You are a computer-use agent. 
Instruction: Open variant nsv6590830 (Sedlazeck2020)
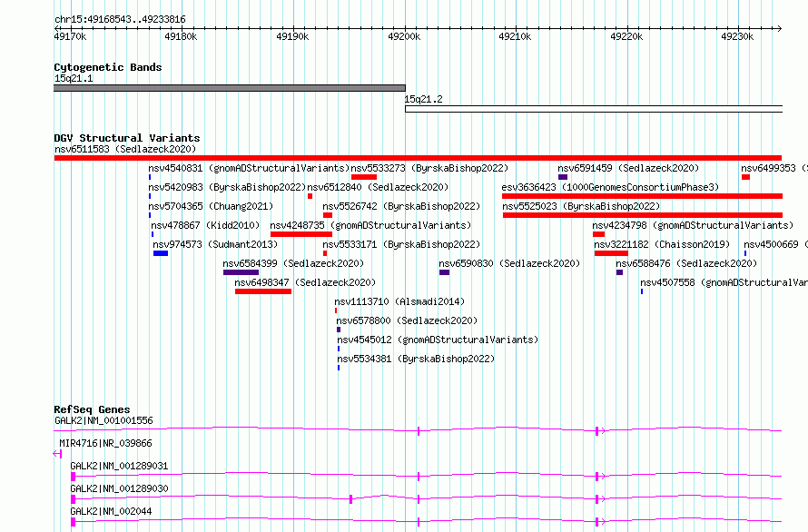pyautogui.click(x=509, y=263)
